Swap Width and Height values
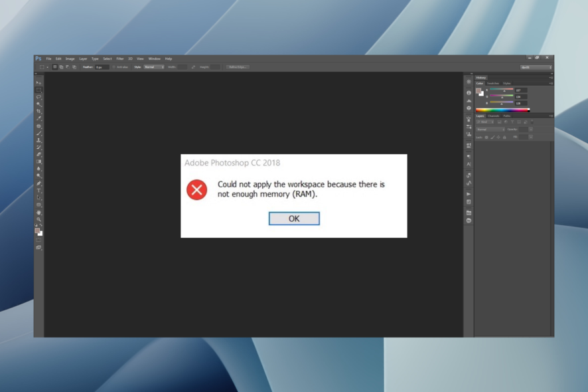This screenshot has width=588, height=392. pyautogui.click(x=193, y=67)
